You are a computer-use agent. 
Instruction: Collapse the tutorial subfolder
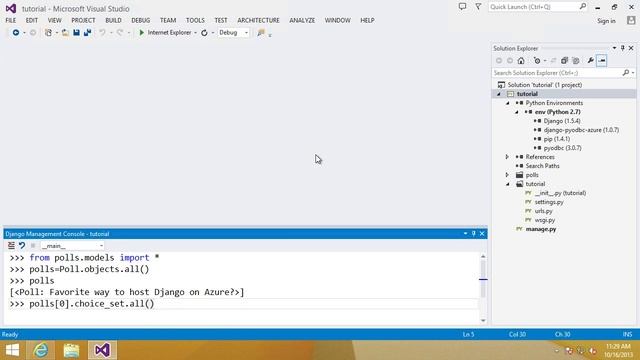508,184
